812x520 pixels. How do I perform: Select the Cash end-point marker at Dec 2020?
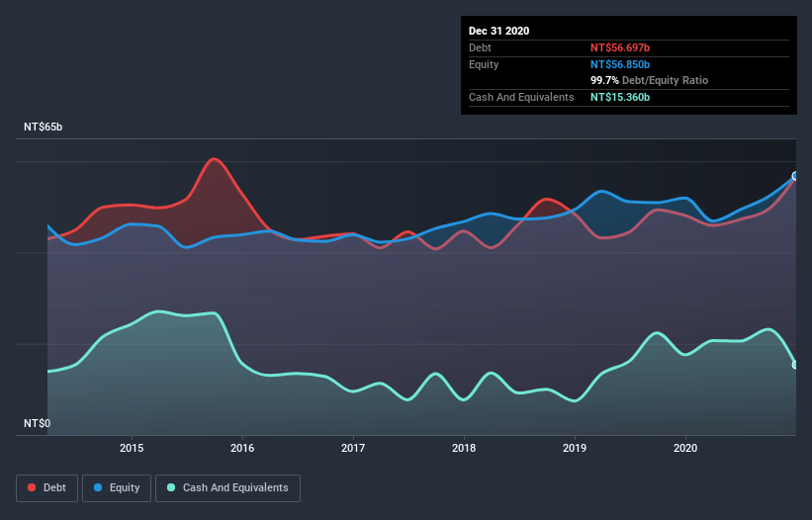click(x=795, y=365)
